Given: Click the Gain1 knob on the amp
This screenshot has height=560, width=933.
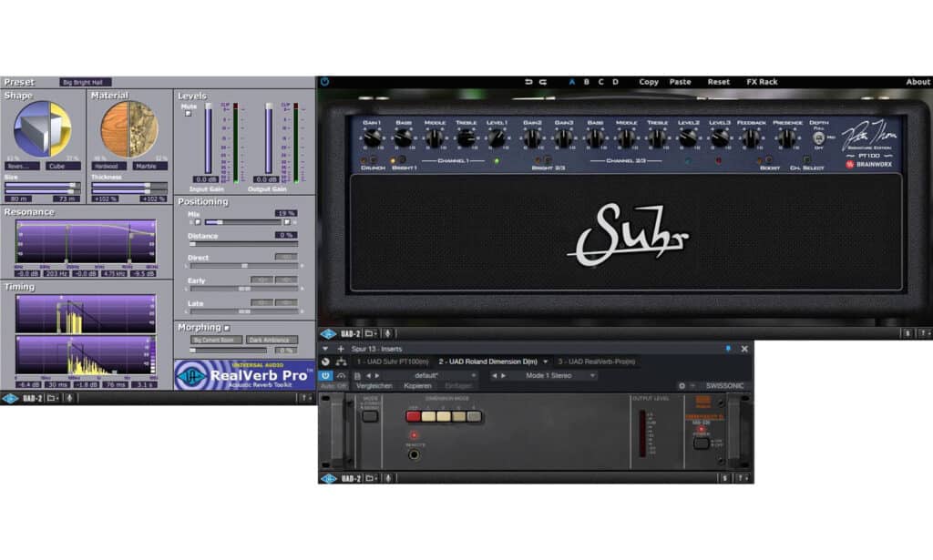Looking at the screenshot, I should point(372,138).
